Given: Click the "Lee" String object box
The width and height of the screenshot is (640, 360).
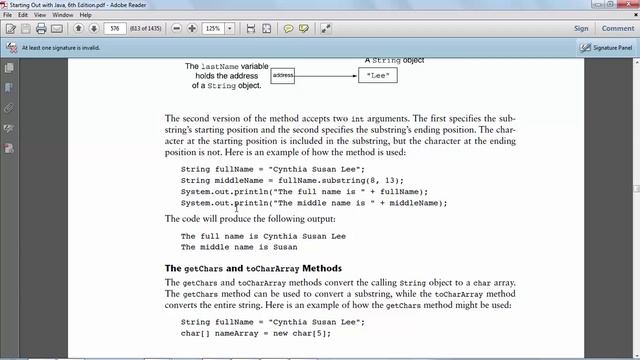Looking at the screenshot, I should pos(378,75).
